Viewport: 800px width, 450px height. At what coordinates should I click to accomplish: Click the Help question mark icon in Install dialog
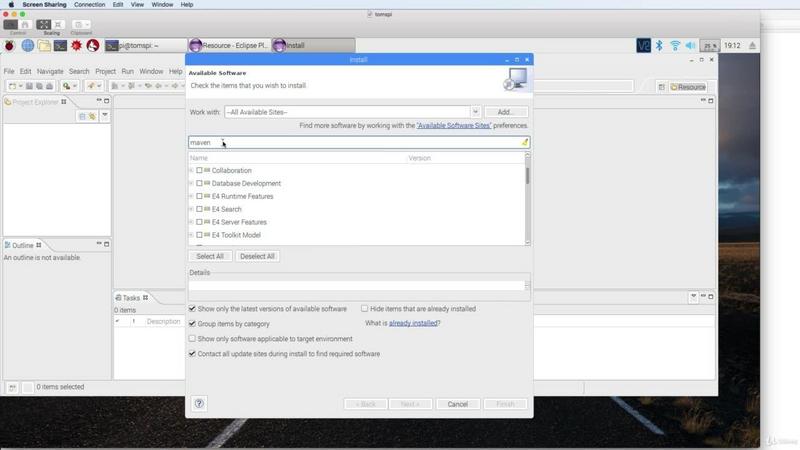199,404
